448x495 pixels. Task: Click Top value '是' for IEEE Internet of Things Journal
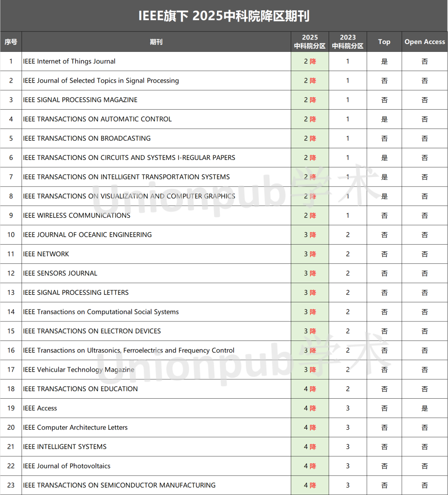pos(384,61)
